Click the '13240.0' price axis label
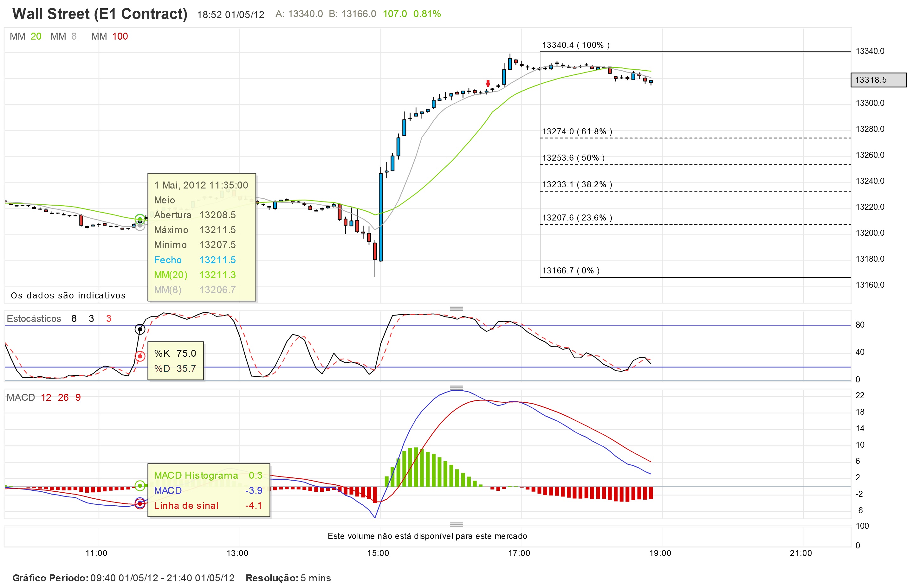 pos(870,181)
